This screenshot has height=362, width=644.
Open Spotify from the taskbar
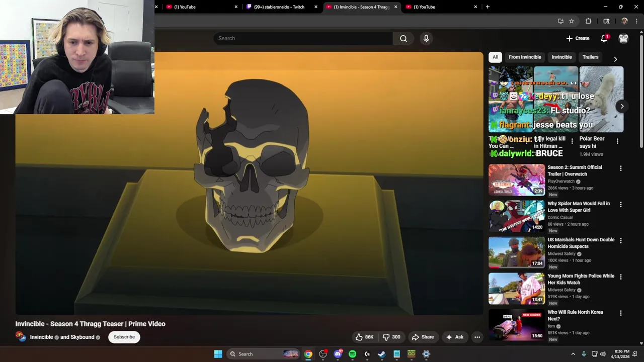pyautogui.click(x=352, y=354)
